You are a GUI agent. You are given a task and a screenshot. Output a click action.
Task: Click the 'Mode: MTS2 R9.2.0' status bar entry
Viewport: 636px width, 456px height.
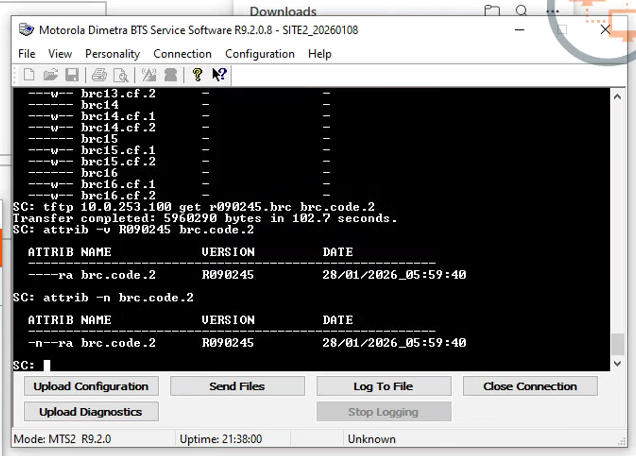(x=62, y=439)
